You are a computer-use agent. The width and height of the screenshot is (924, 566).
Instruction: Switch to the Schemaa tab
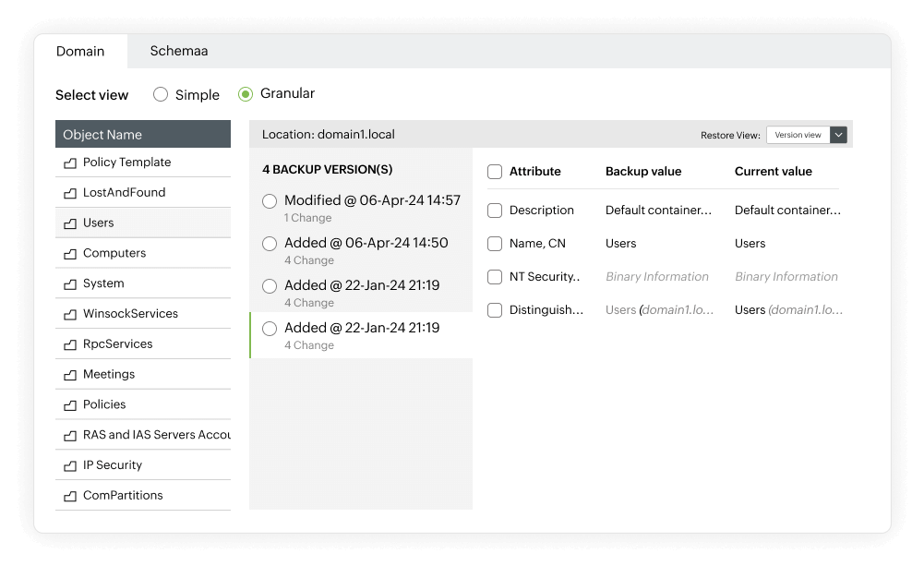[x=178, y=51]
